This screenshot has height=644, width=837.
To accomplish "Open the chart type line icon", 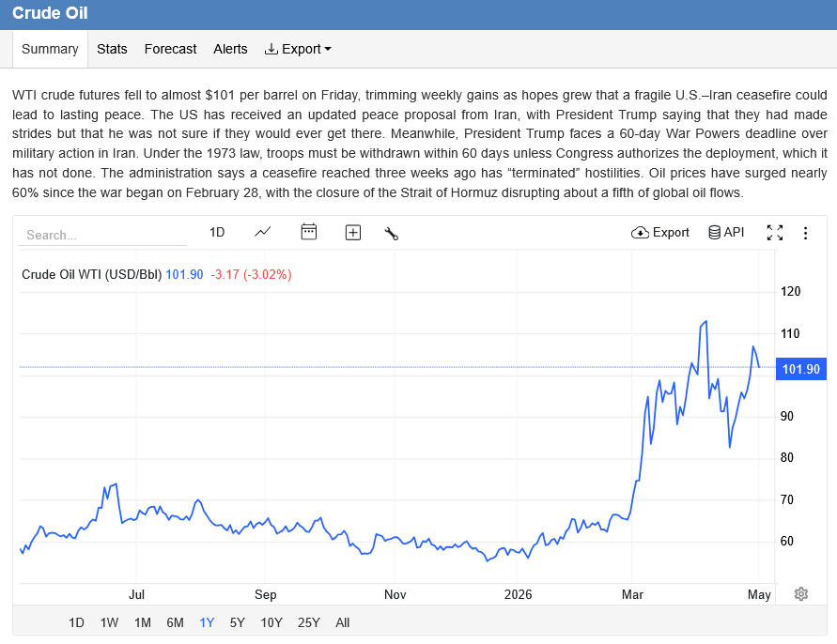I will tap(263, 232).
